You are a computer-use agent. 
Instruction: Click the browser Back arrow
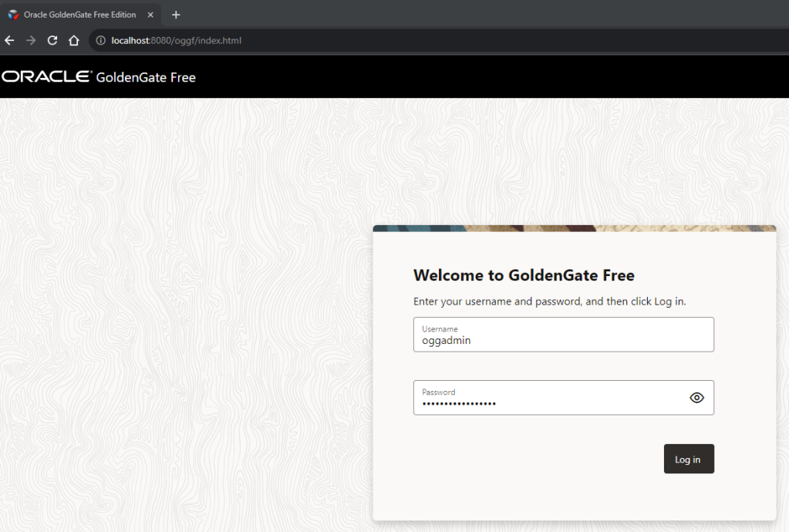click(9, 40)
